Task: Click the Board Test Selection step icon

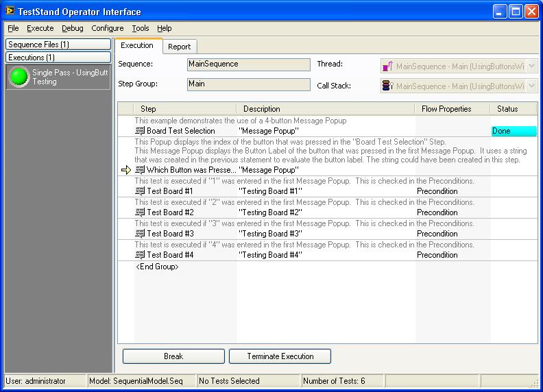Action: pos(140,131)
